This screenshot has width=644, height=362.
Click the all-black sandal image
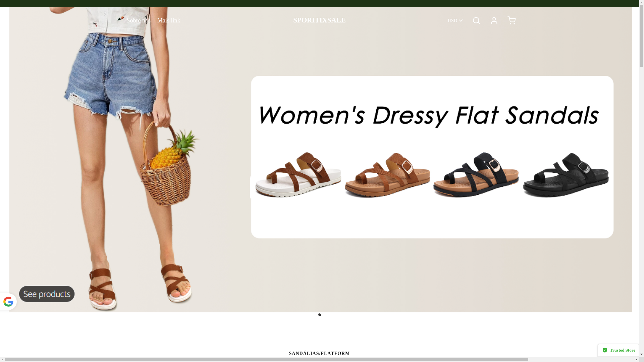(566, 175)
